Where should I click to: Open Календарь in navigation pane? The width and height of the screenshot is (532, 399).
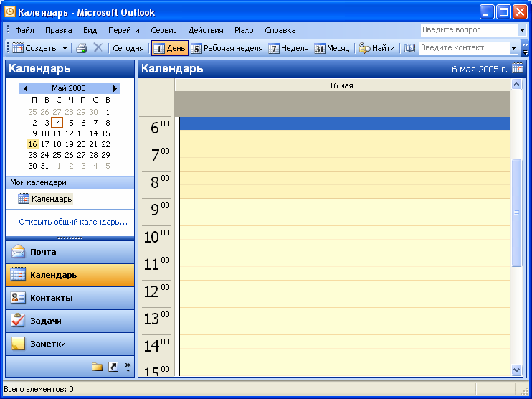point(70,275)
